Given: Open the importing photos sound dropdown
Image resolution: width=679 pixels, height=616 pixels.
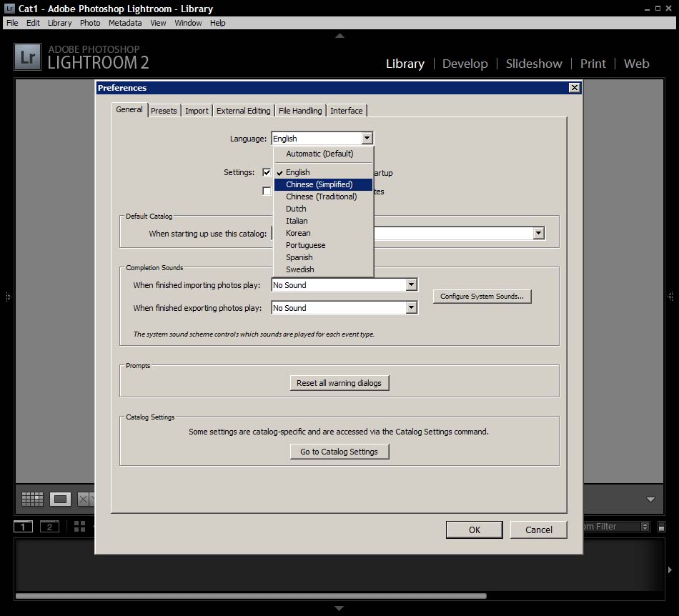Looking at the screenshot, I should point(411,285).
